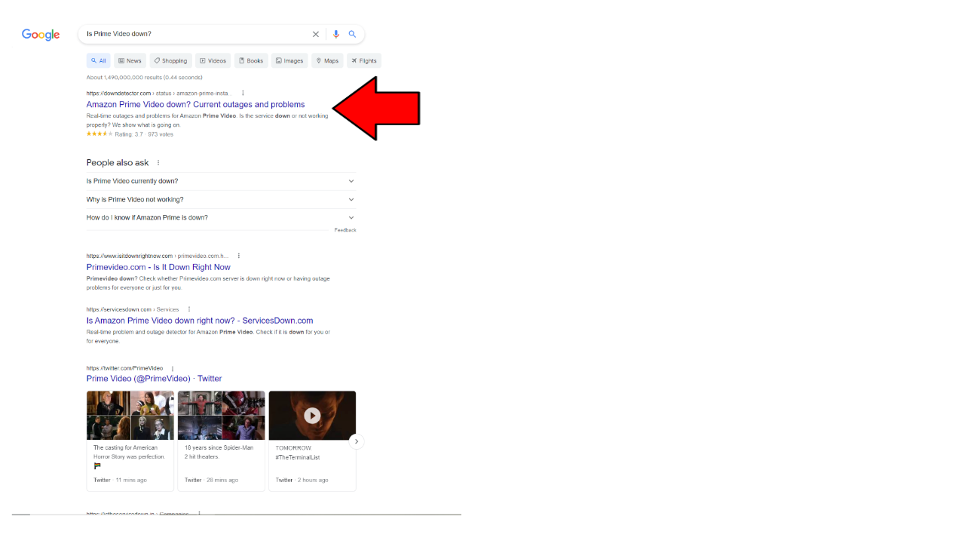Open the ServicesDown.com result link

(x=200, y=321)
